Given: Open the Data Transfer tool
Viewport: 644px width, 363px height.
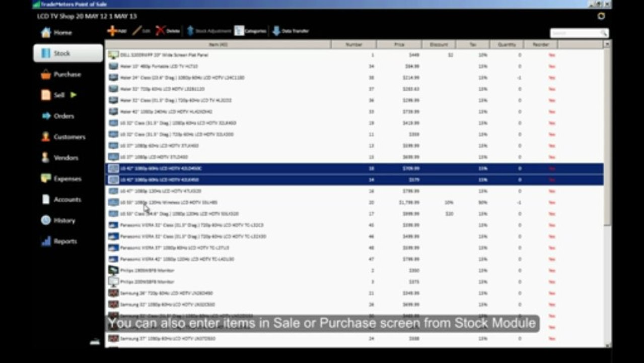Looking at the screenshot, I should tap(291, 31).
